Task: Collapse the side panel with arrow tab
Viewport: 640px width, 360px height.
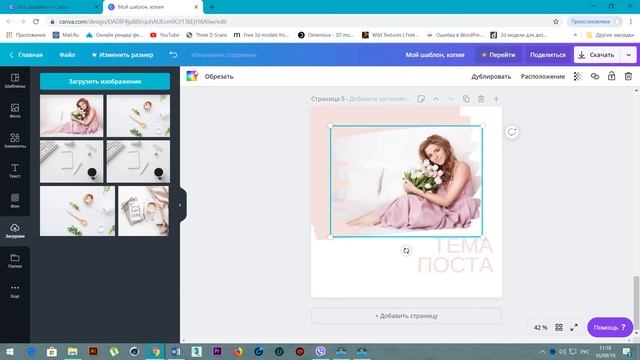Action: (x=180, y=205)
